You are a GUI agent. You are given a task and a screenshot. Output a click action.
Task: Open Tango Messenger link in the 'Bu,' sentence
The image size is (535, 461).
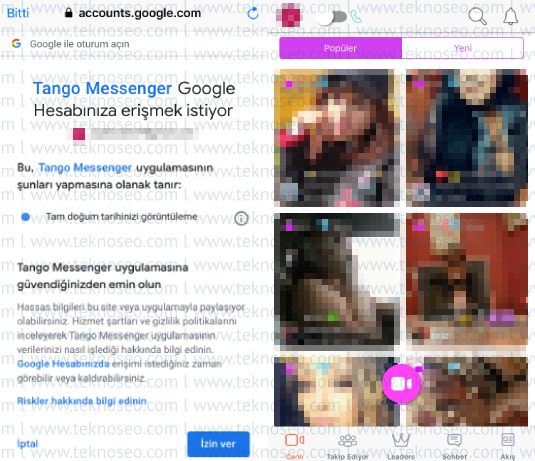point(85,168)
